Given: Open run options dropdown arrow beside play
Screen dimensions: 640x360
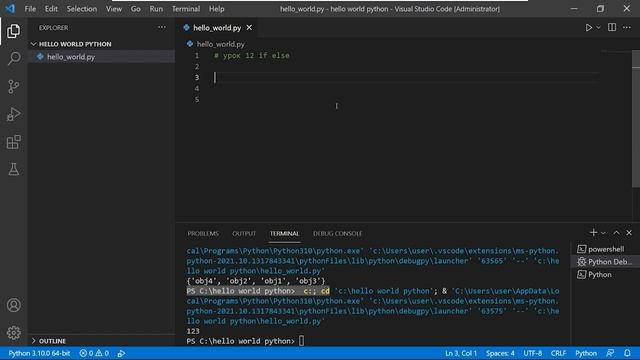Looking at the screenshot, I should coord(598,27).
